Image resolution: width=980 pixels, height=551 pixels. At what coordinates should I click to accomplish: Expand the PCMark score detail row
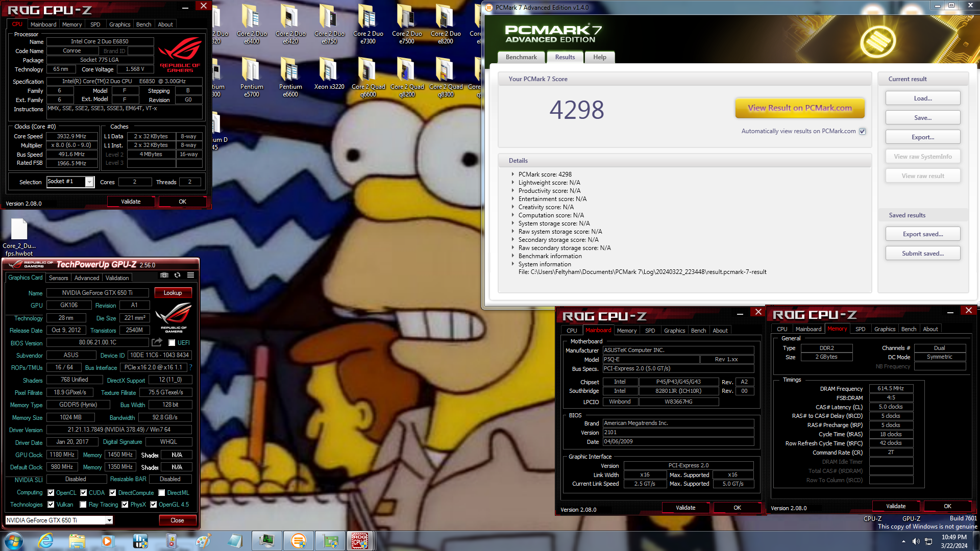click(513, 174)
